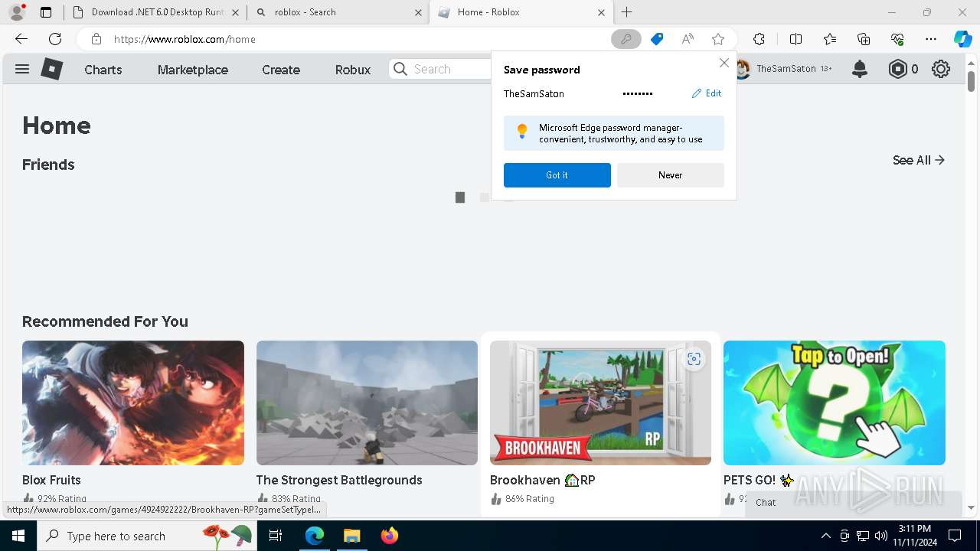Add this page to favorites star
The width and height of the screenshot is (980, 551).
718,39
